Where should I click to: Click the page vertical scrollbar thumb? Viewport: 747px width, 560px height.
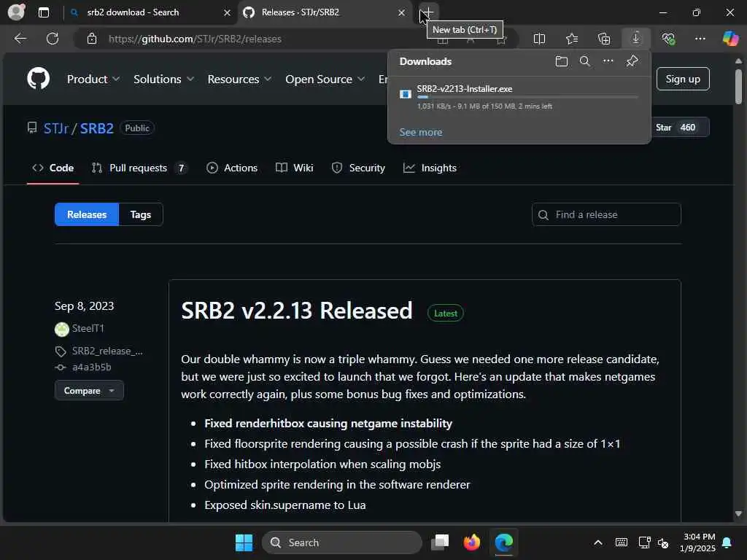tap(738, 87)
